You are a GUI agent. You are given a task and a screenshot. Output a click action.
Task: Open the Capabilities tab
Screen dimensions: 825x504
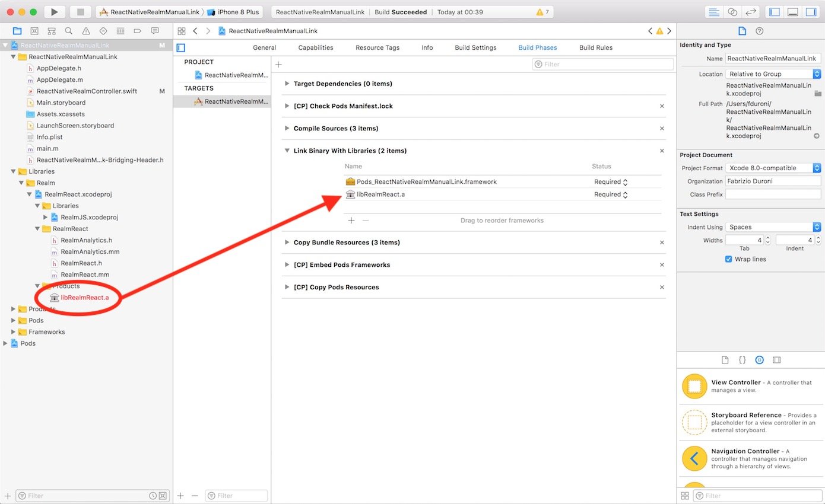coord(316,47)
